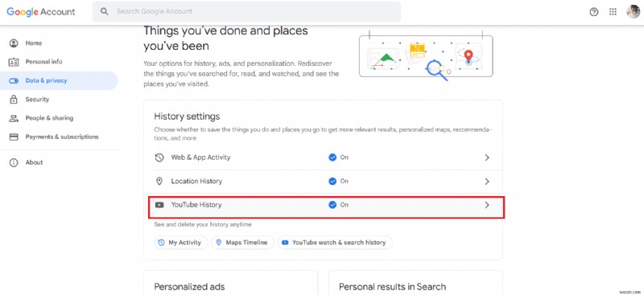Open the profile avatar picture
The width and height of the screenshot is (644, 295).
click(x=634, y=11)
